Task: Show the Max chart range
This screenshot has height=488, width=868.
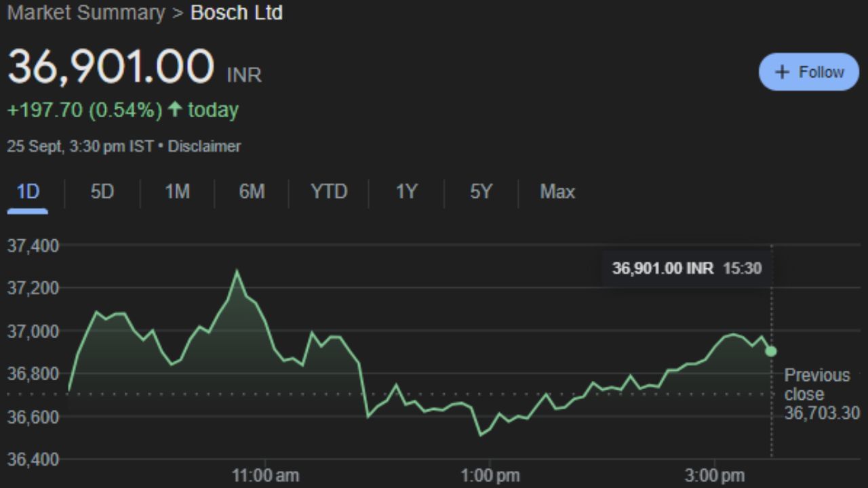Action: (x=557, y=192)
